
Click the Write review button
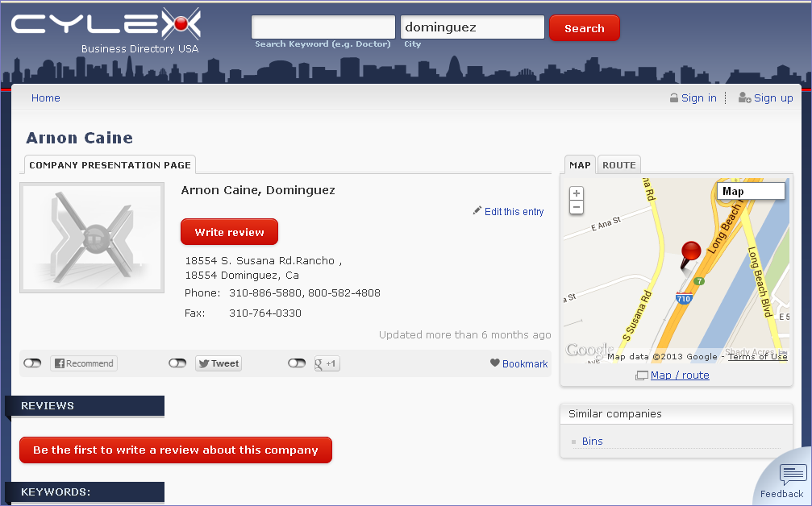[229, 232]
